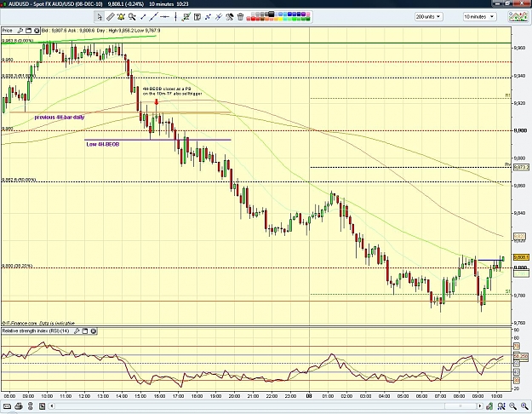Image resolution: width=532 pixels, height=414 pixels.
Task: Open RSI indicator wrench settings
Action: pos(77,331)
